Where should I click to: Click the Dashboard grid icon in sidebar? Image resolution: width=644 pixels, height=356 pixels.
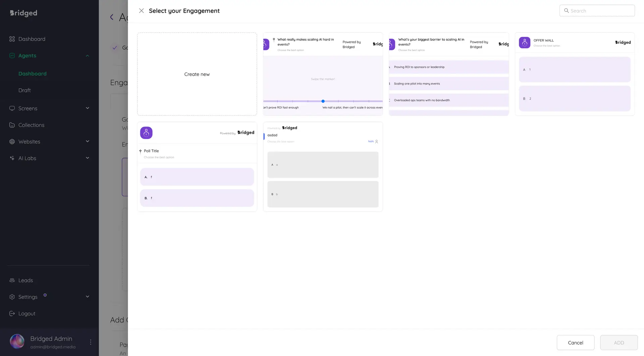click(x=12, y=39)
